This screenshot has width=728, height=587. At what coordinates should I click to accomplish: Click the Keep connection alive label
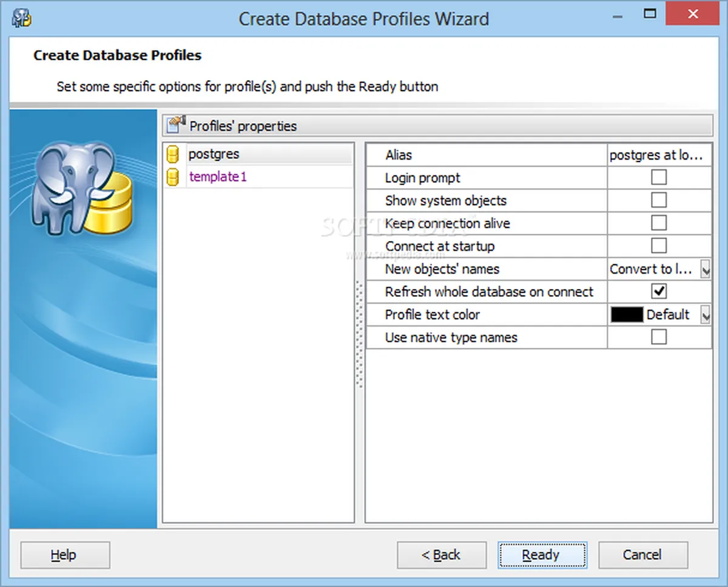tap(448, 223)
